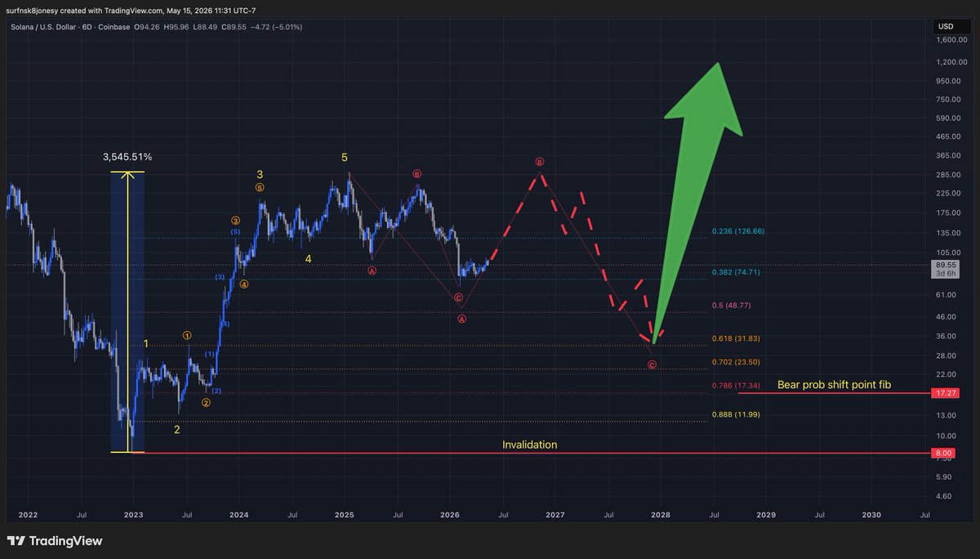The width and height of the screenshot is (980, 559).
Task: Click the 2028 time axis label
Action: tap(661, 515)
